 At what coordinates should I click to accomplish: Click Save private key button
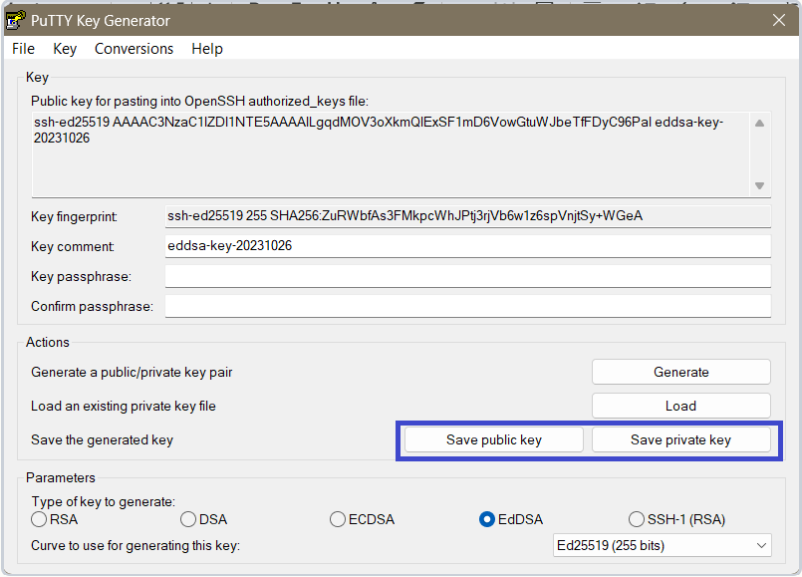(681, 440)
